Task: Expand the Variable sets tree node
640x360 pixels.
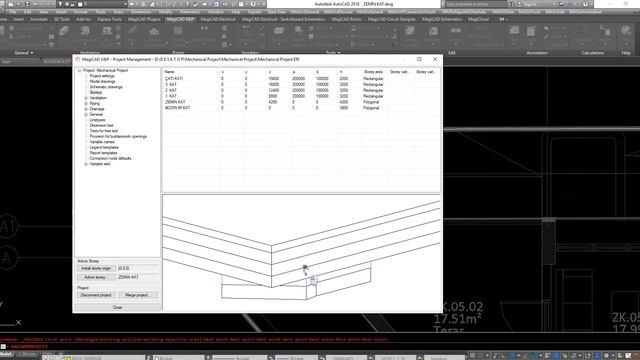Action: pyautogui.click(x=86, y=164)
